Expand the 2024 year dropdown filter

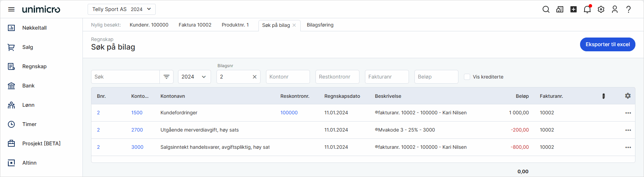pyautogui.click(x=194, y=77)
